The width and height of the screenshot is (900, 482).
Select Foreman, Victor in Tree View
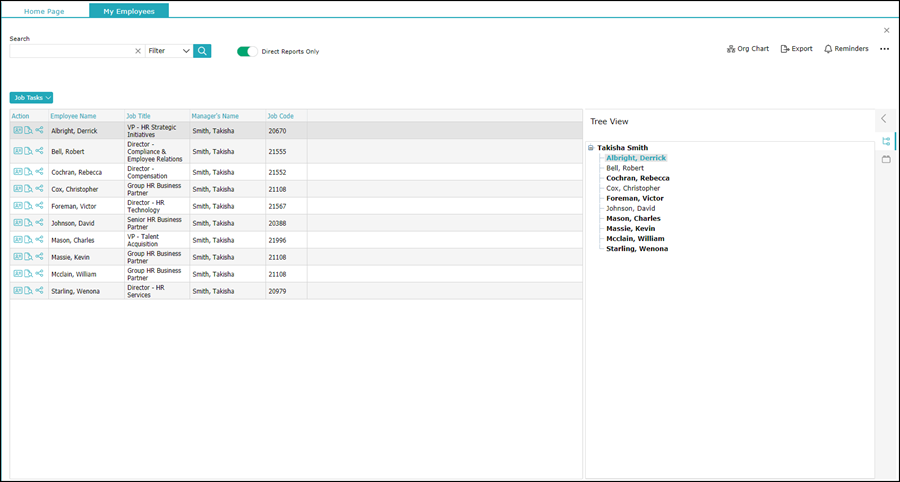point(634,198)
